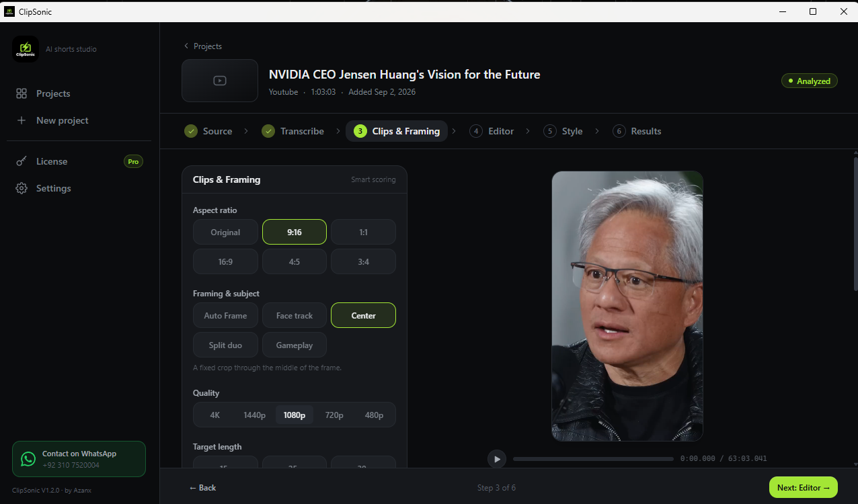
Task: Jump to the Results step tab
Action: point(637,131)
